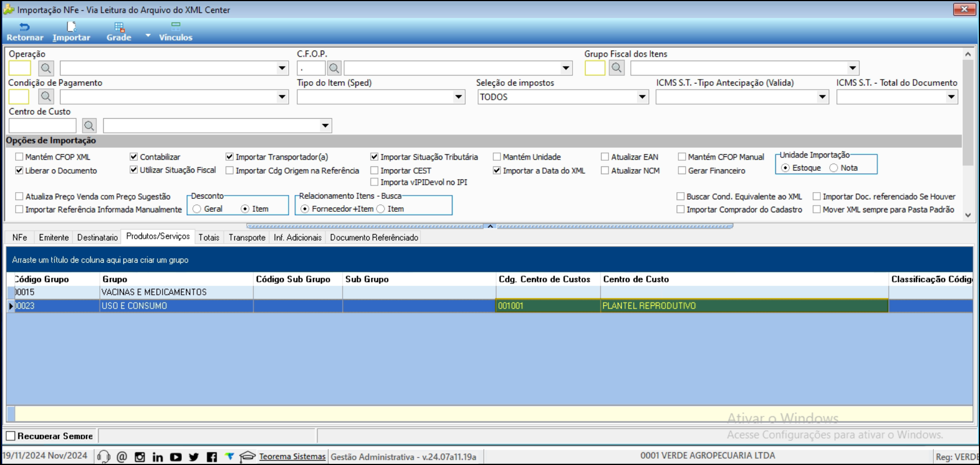Click the USO E CONSUMO cell

177,306
